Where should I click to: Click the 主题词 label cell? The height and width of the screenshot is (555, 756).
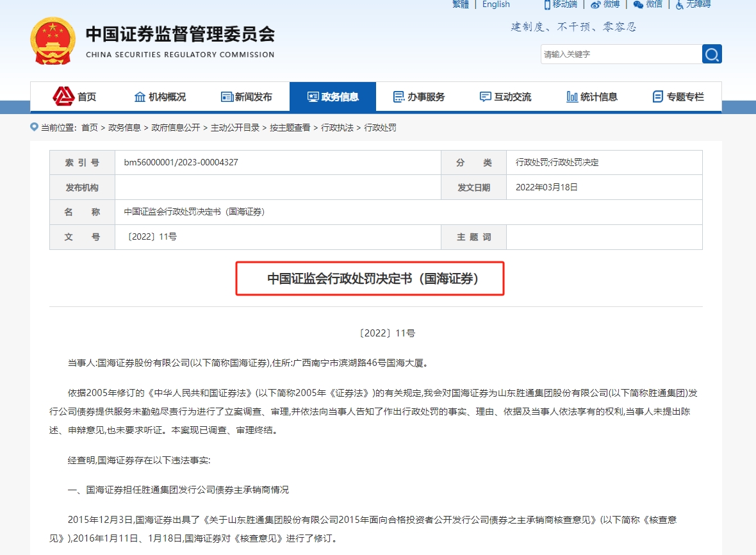tap(473, 236)
